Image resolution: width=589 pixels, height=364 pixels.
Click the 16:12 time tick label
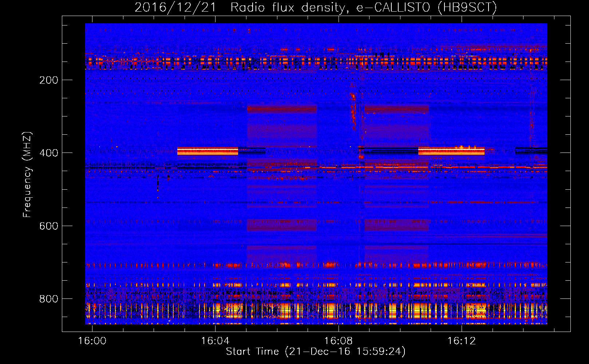point(462,341)
